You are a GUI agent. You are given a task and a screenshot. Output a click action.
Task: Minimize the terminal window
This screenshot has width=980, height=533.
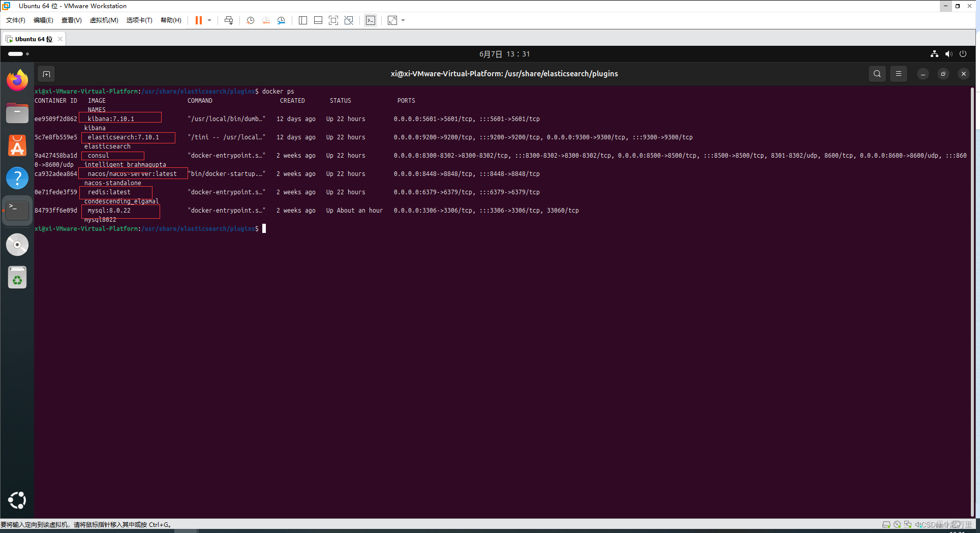[923, 74]
